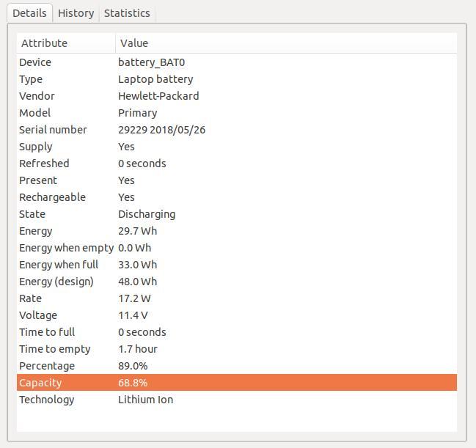
Task: Select the Serial number row
Action: coord(237,130)
